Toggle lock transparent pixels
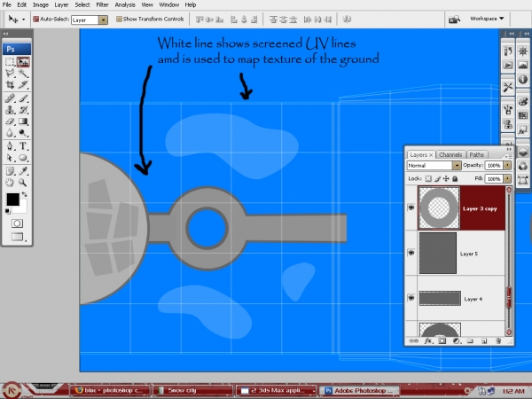Viewport: 532px width, 399px height. 428,178
